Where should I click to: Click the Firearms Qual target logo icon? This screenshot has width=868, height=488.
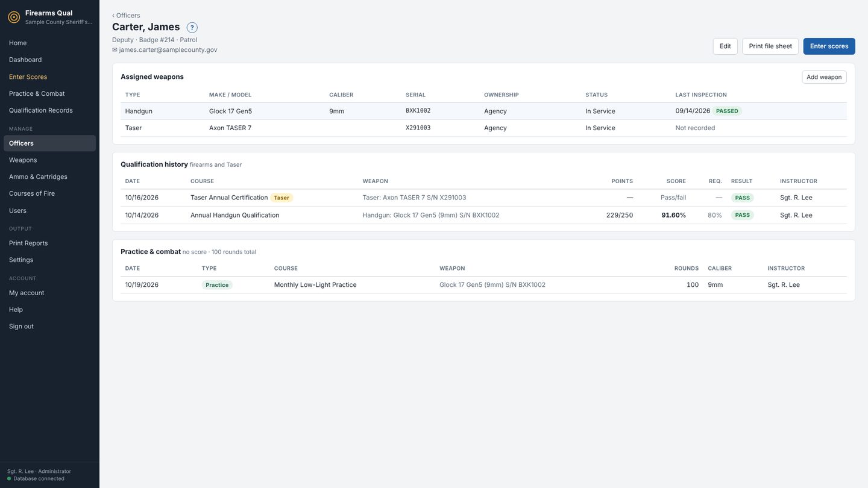click(14, 17)
